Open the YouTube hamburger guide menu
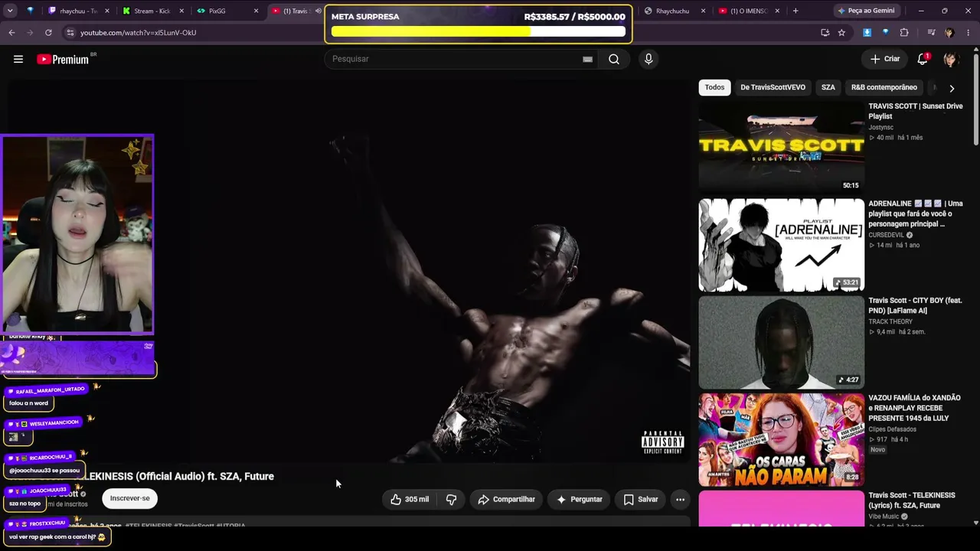 click(x=18, y=59)
